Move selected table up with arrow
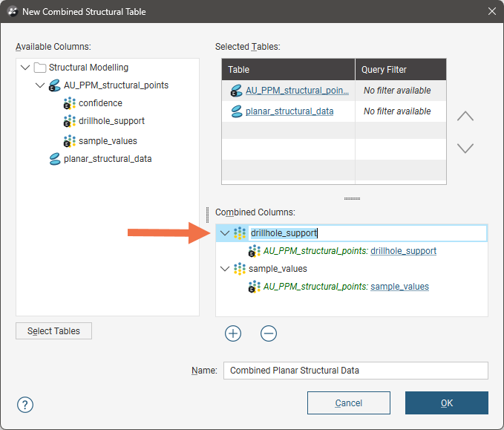Image resolution: width=504 pixels, height=430 pixels. pyautogui.click(x=465, y=116)
